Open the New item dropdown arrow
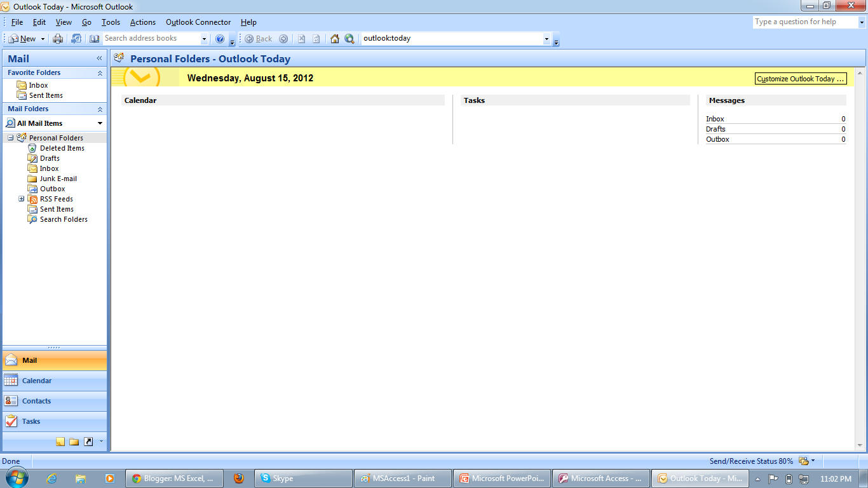This screenshot has height=488, width=868. click(42, 39)
